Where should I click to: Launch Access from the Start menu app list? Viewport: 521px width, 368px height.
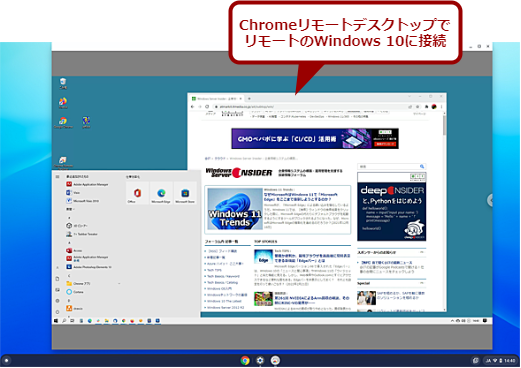[74, 250]
